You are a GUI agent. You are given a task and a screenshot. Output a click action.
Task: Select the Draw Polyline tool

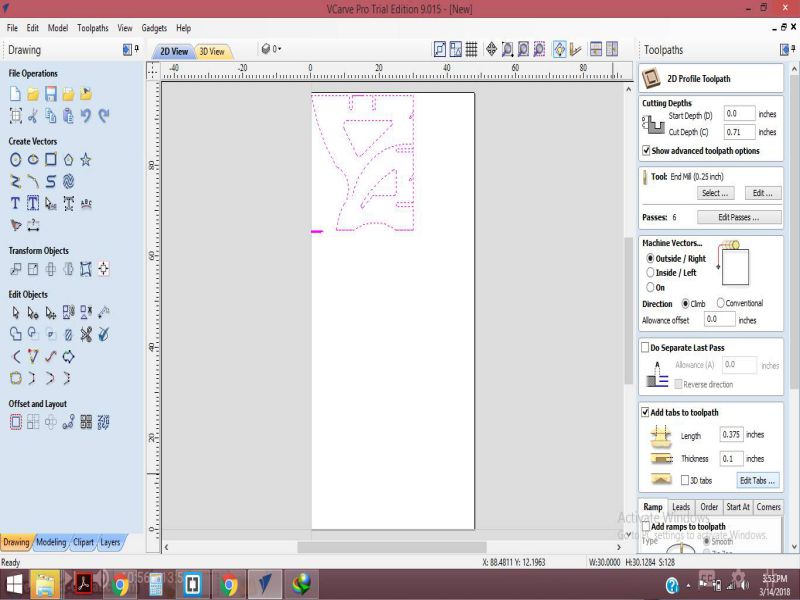point(16,181)
